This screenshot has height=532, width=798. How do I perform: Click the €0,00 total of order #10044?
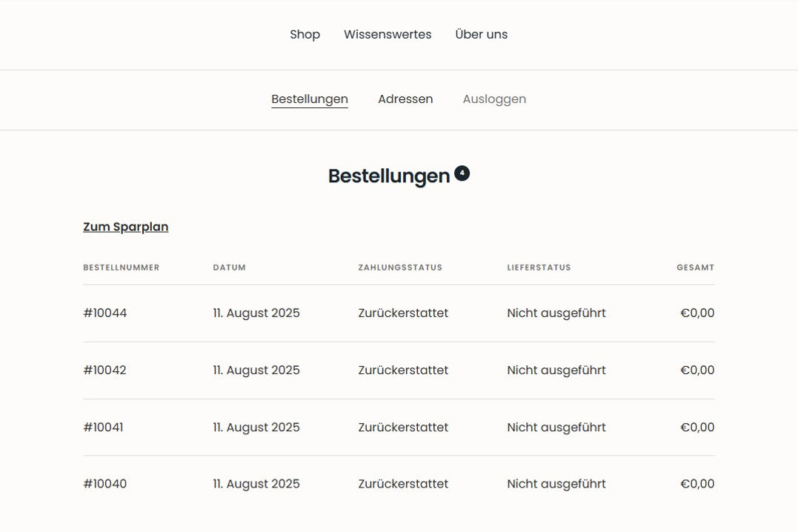click(697, 313)
